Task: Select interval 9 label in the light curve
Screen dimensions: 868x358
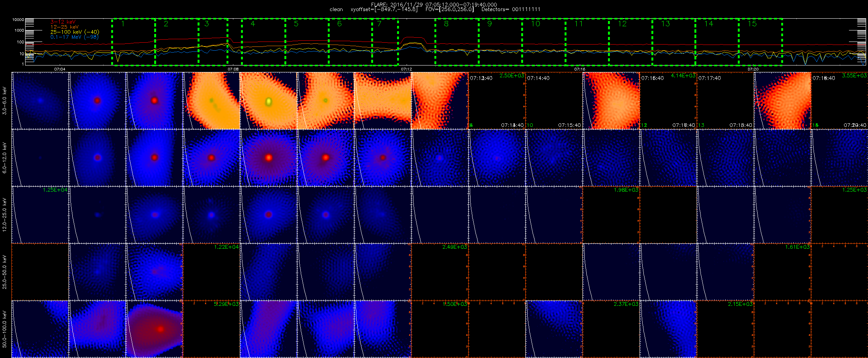Action: click(490, 24)
